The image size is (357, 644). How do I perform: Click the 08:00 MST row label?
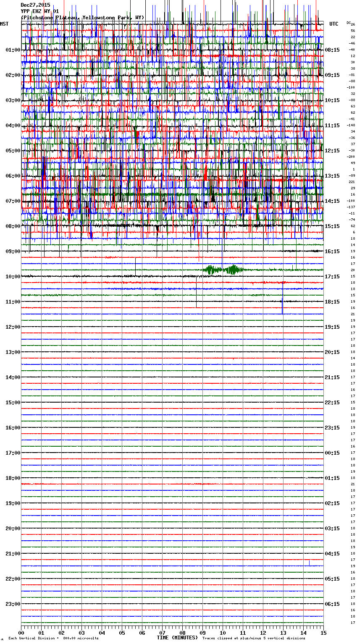[13, 226]
